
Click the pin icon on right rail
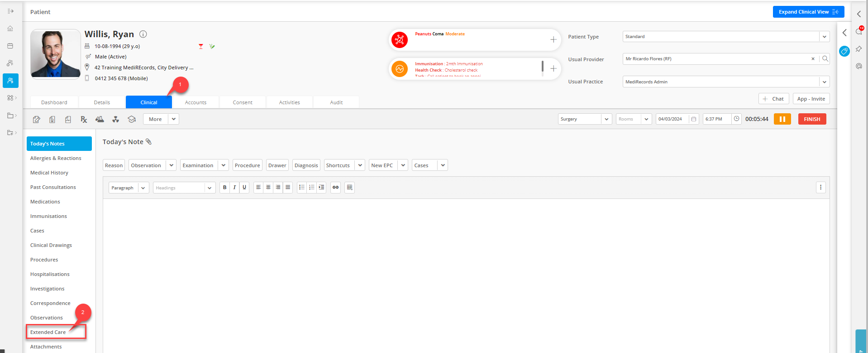pos(858,49)
